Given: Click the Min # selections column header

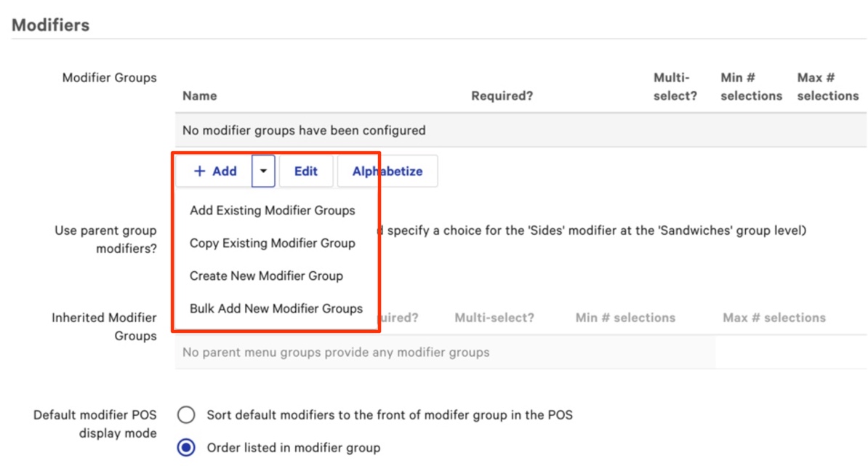Looking at the screenshot, I should 751,86.
